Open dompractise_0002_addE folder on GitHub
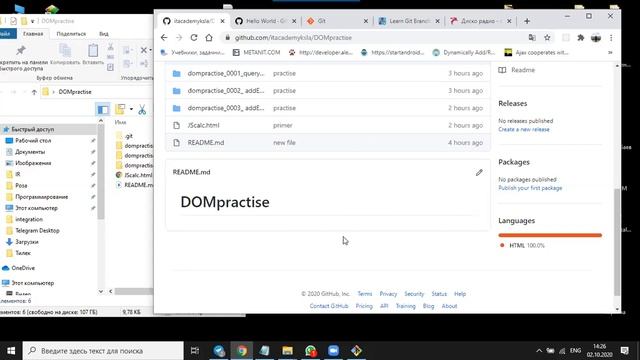 pos(226,91)
